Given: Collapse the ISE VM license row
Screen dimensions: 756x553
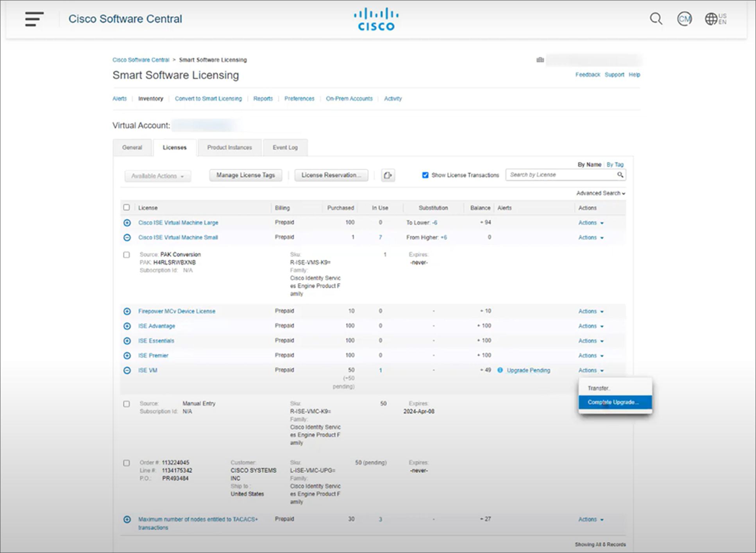Looking at the screenshot, I should point(127,370).
